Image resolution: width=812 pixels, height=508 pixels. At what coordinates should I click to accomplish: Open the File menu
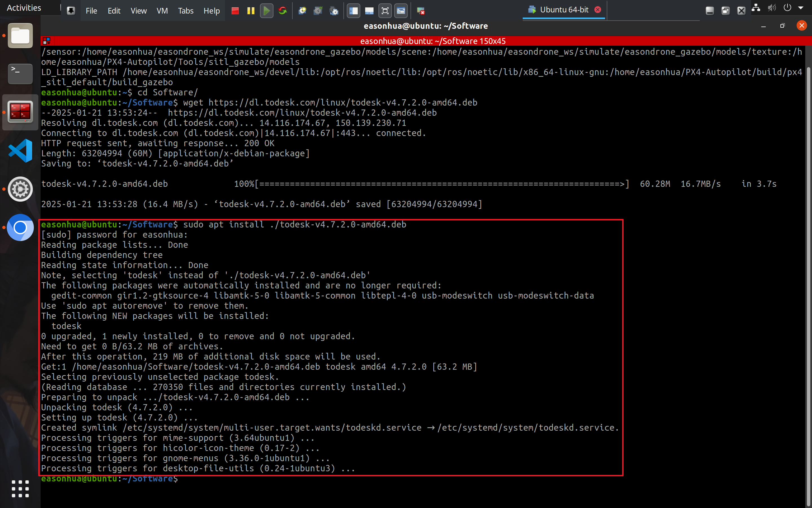tap(91, 11)
